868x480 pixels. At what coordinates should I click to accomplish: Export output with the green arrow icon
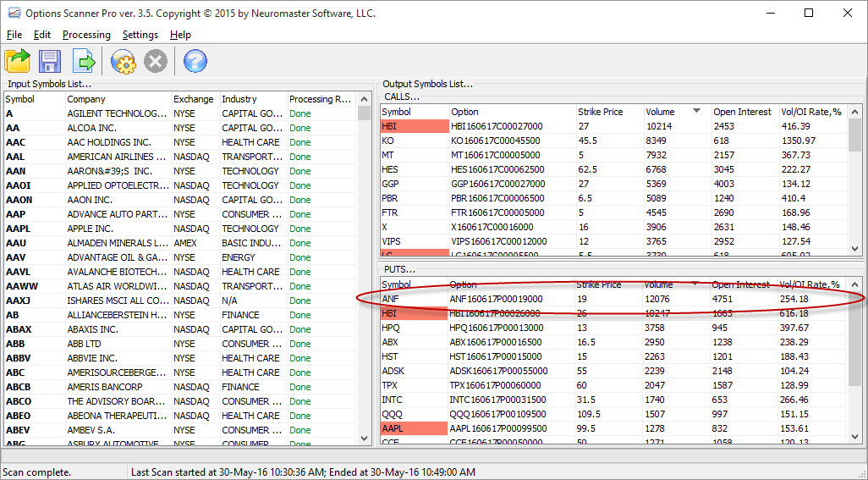point(84,61)
